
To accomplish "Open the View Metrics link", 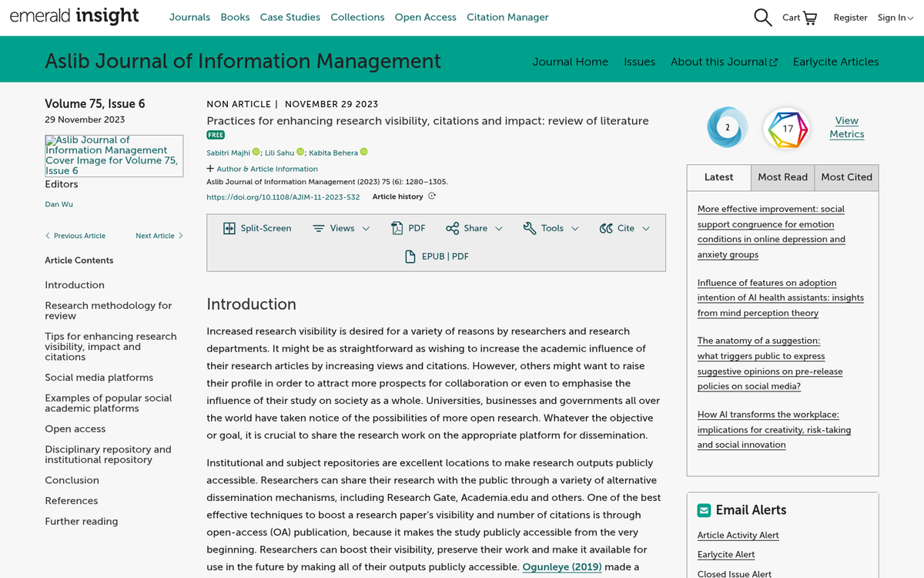I will 846,126.
